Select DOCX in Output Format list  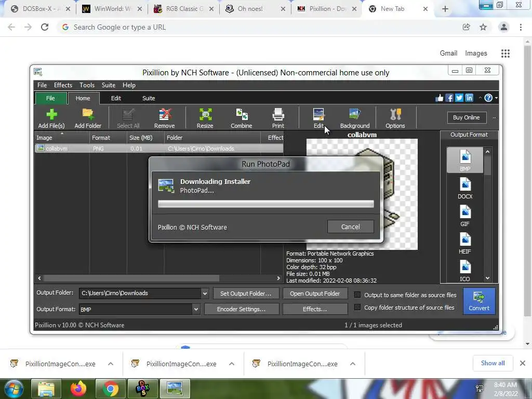(x=465, y=188)
